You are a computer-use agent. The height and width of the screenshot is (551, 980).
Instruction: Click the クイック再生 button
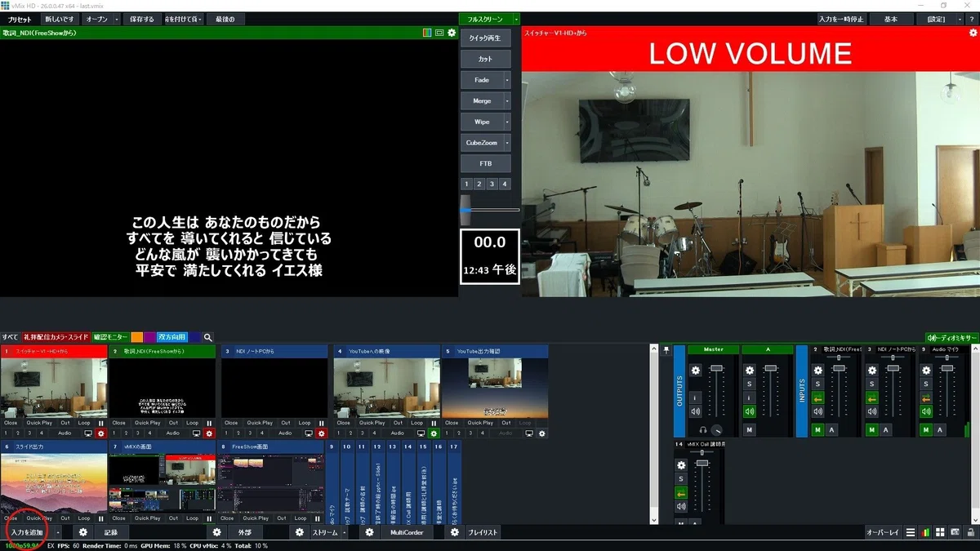coord(486,38)
